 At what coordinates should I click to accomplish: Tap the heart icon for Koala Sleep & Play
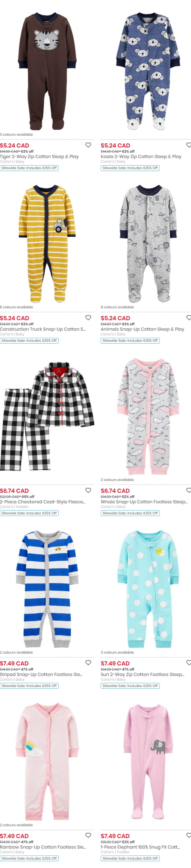[189, 145]
